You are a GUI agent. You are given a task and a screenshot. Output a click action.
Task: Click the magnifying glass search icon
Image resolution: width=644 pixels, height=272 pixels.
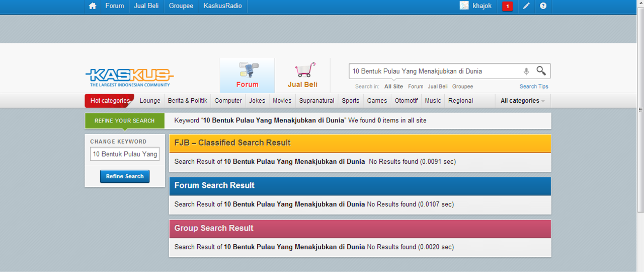click(x=541, y=71)
